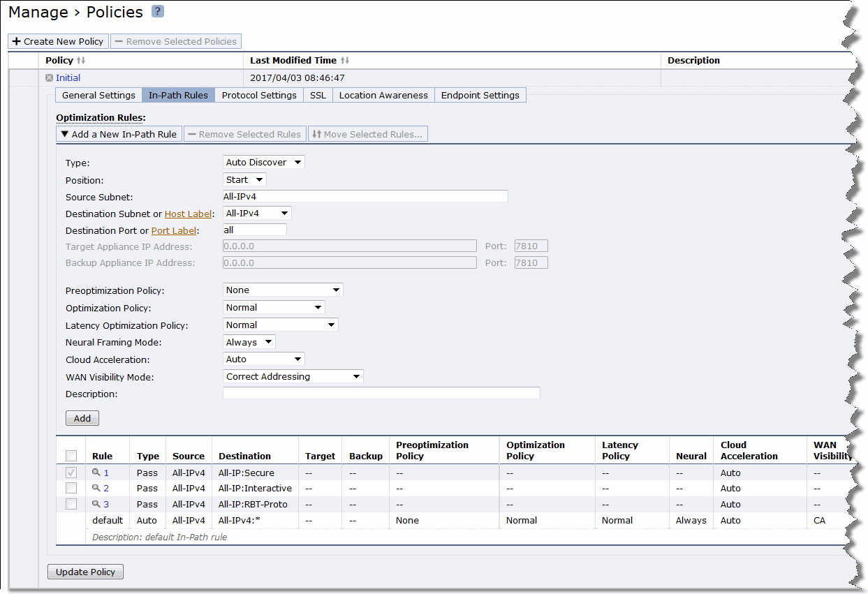Screen dimensions: 868x594
Task: Click inside the Source Subnet input field
Action: coord(363,196)
